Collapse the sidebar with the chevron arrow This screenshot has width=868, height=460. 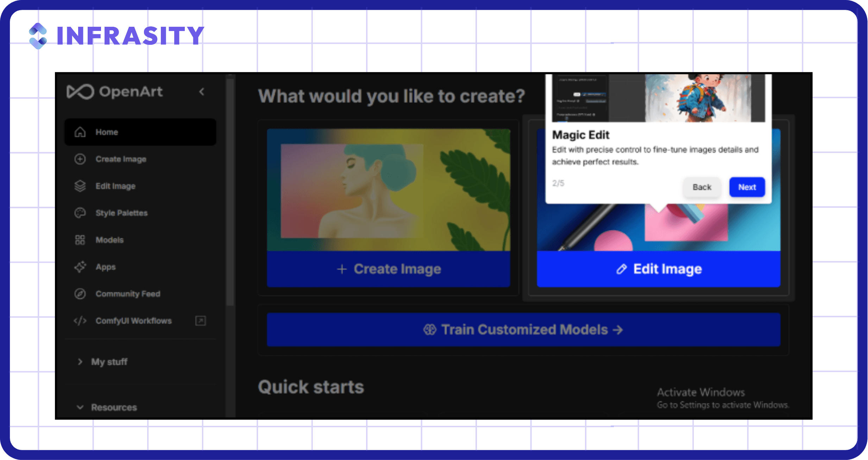(202, 92)
